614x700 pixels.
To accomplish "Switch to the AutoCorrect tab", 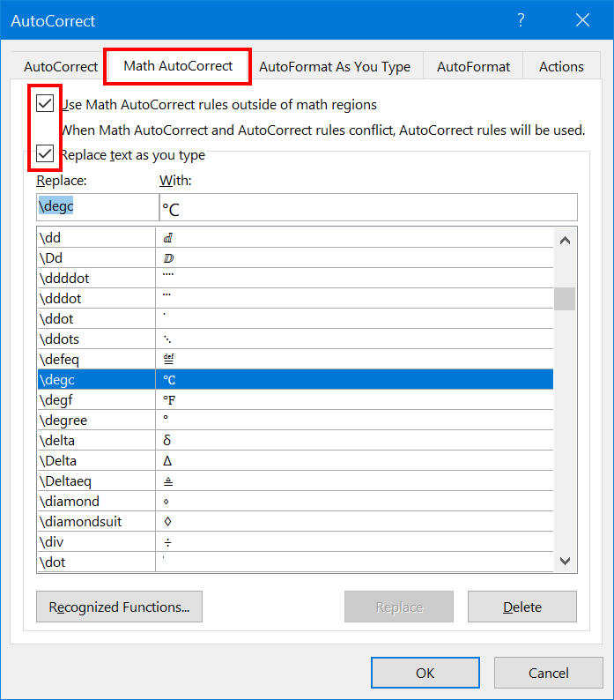I will (x=61, y=66).
